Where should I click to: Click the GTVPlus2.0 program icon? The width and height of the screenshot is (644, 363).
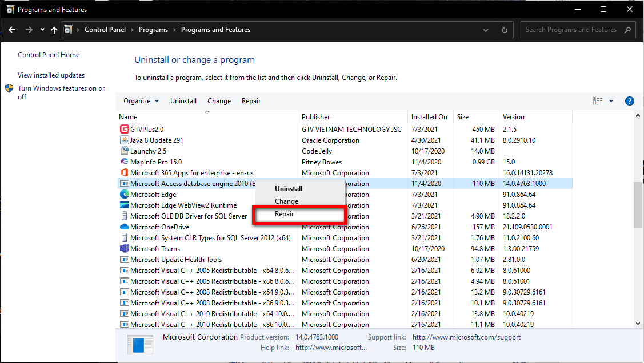(124, 129)
